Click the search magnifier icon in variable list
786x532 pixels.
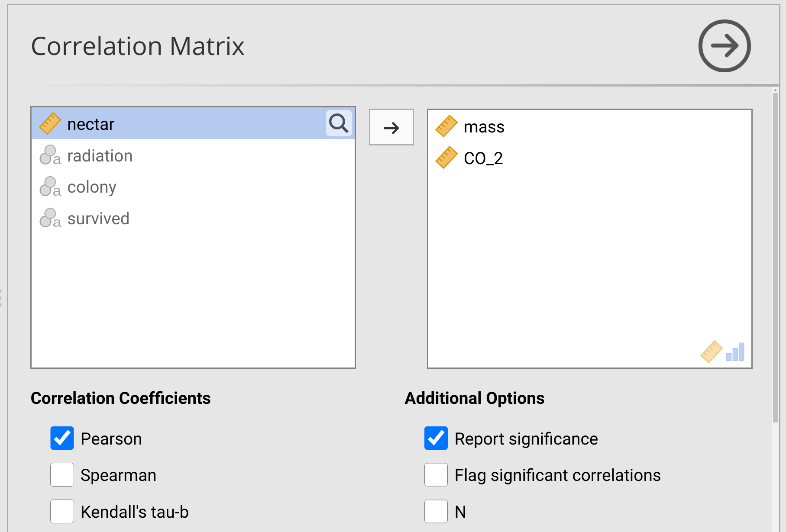[x=339, y=124]
